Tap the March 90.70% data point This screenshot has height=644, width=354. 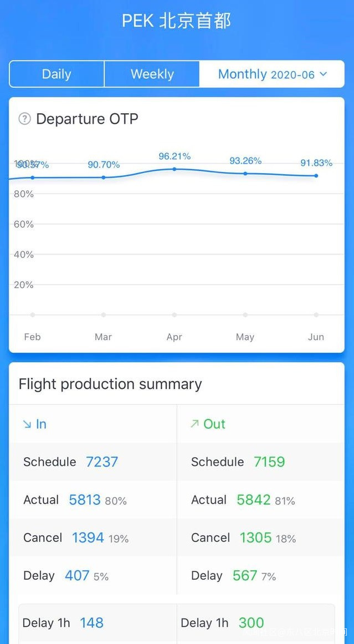tap(104, 178)
